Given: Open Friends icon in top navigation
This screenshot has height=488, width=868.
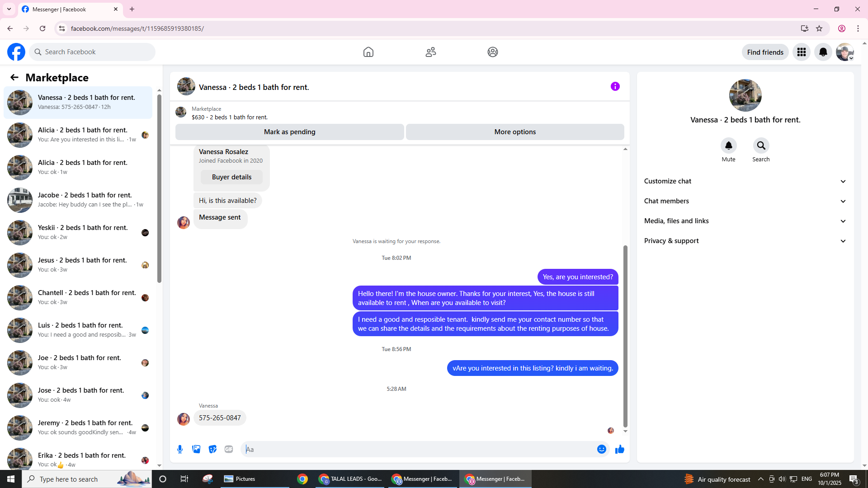Looking at the screenshot, I should (x=431, y=52).
